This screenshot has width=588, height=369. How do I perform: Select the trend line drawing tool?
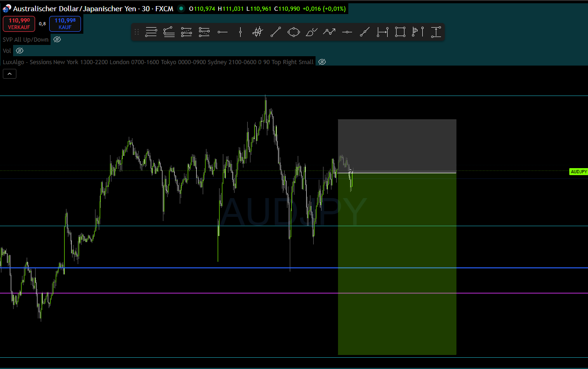pos(275,32)
